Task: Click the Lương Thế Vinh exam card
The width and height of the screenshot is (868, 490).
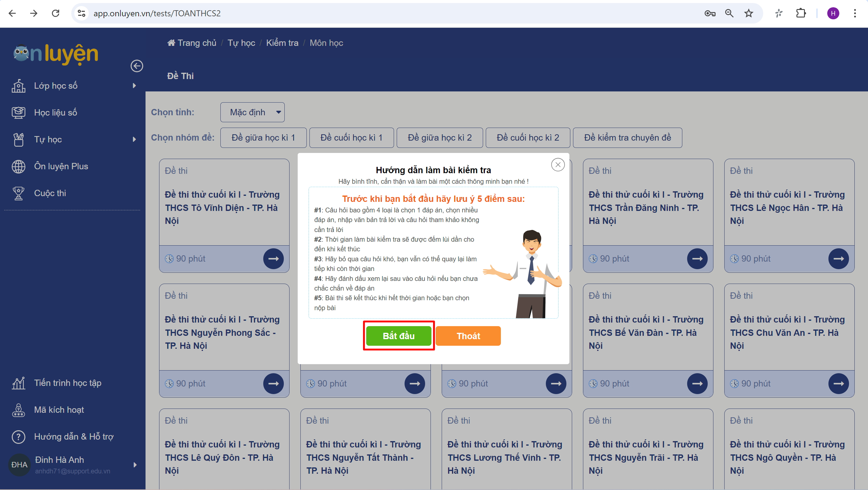Action: (506, 449)
